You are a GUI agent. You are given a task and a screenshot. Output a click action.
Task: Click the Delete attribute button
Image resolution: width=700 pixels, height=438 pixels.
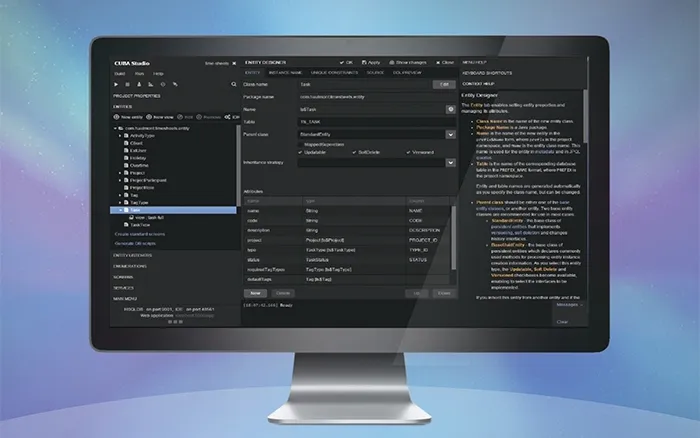tap(283, 293)
